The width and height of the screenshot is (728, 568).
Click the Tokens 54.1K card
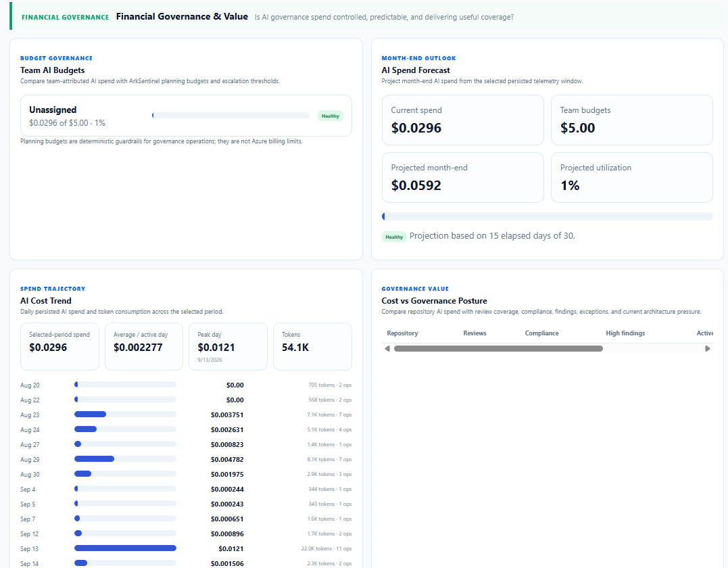(x=312, y=346)
